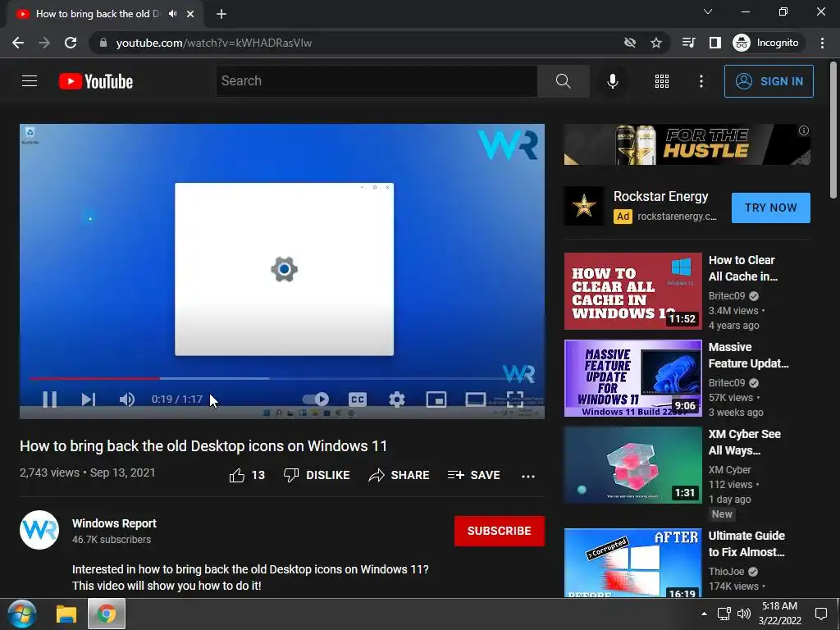The image size is (840, 630).
Task: Click the SIGN IN button
Action: (769, 81)
